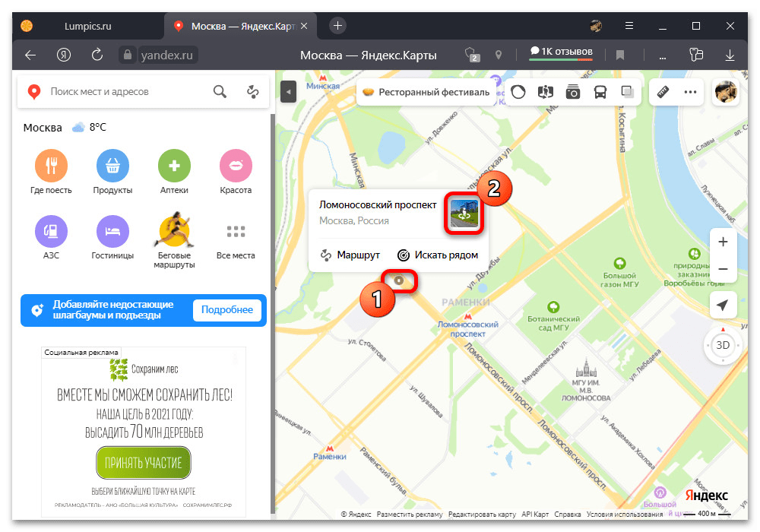Switch map to 3D tilt view

pos(723,345)
